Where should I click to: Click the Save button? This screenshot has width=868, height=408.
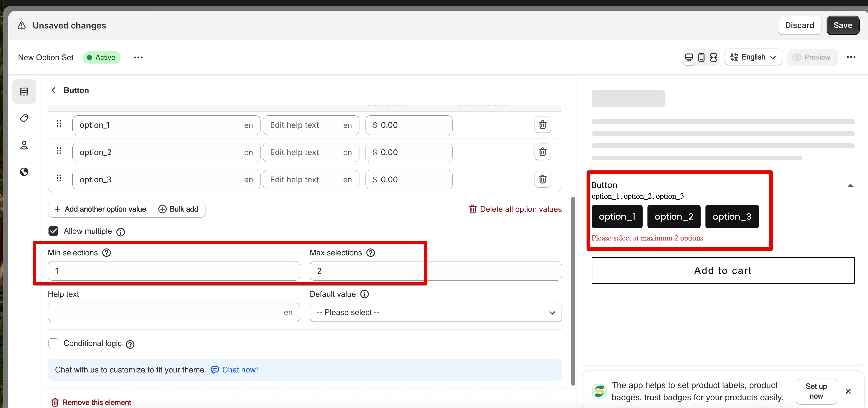pos(842,25)
